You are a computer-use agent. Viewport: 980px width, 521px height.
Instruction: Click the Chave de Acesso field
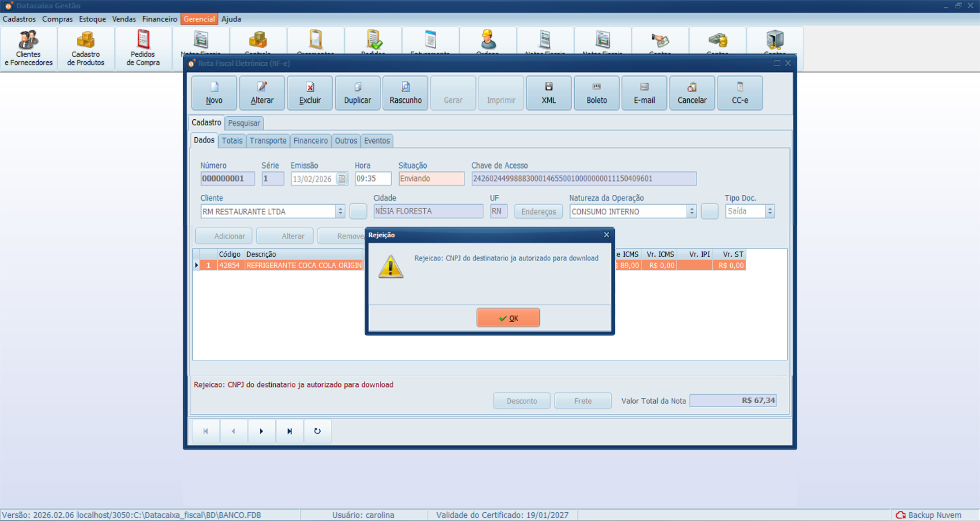click(583, 179)
